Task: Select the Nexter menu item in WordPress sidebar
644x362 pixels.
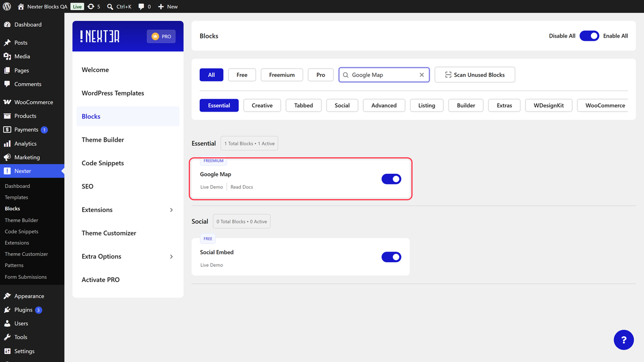Action: tap(32, 171)
